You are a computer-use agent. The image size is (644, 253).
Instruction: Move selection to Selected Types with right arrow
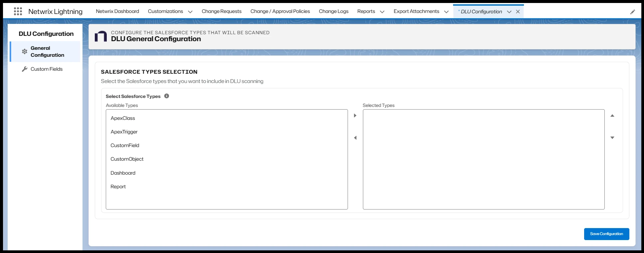(355, 116)
